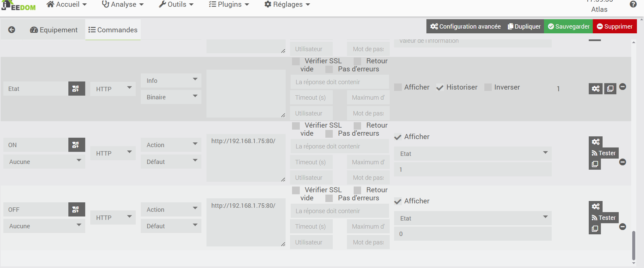Click the ON command URL text area
This screenshot has width=644, height=268.
(x=246, y=158)
